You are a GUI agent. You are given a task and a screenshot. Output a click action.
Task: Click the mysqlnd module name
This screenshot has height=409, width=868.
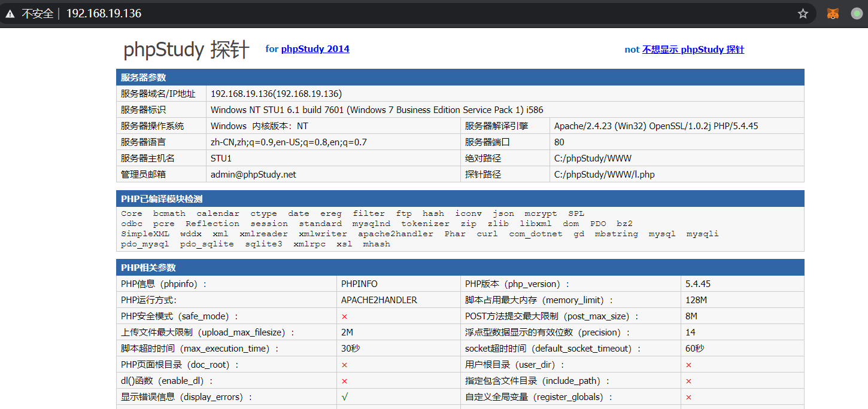(x=371, y=224)
